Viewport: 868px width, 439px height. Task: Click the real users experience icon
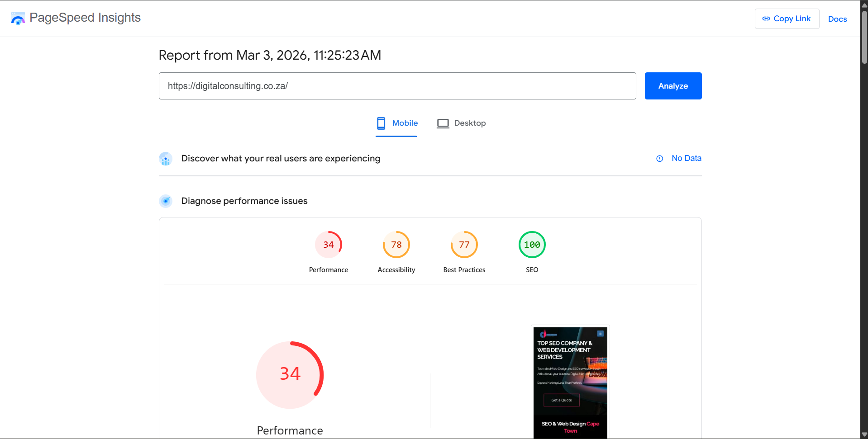point(166,159)
